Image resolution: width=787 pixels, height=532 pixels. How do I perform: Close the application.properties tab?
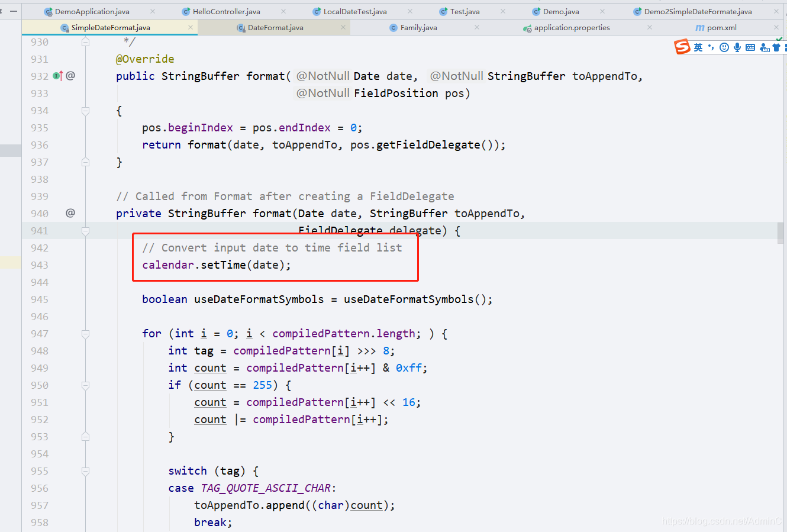click(650, 27)
